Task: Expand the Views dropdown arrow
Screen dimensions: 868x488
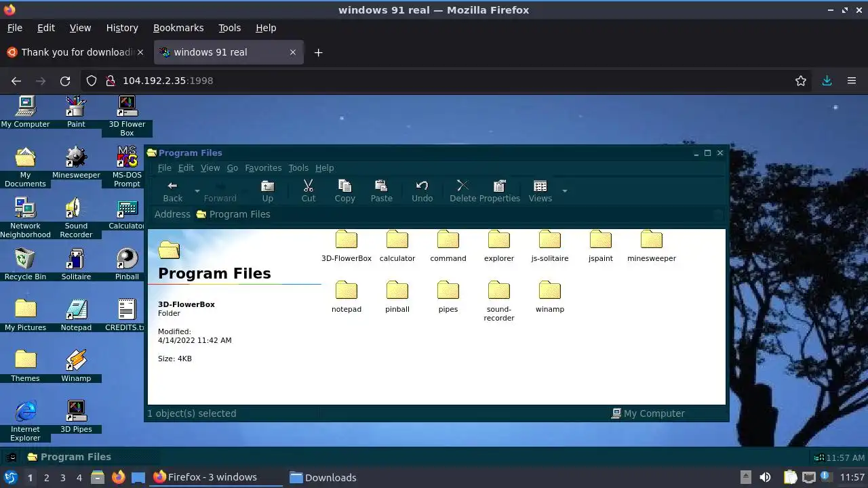Action: [564, 191]
